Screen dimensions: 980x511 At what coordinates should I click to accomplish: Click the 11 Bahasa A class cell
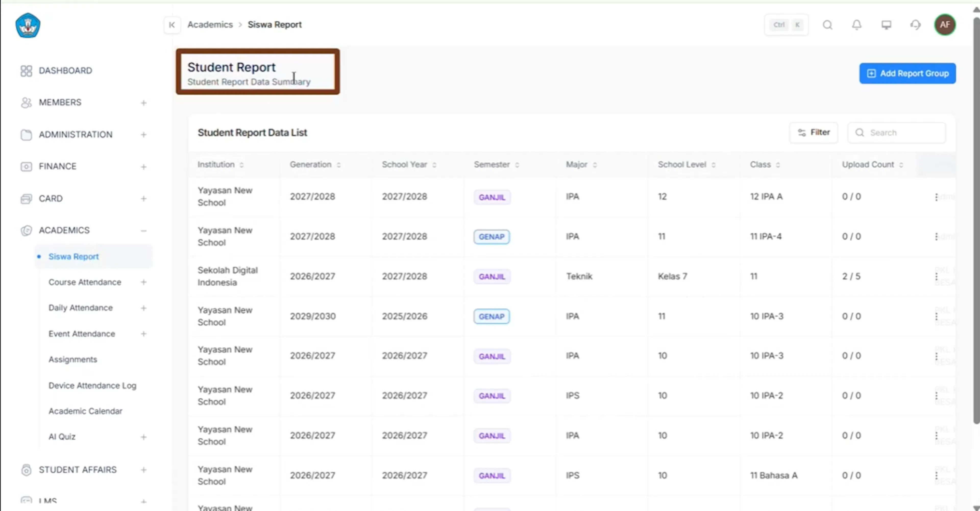point(774,476)
